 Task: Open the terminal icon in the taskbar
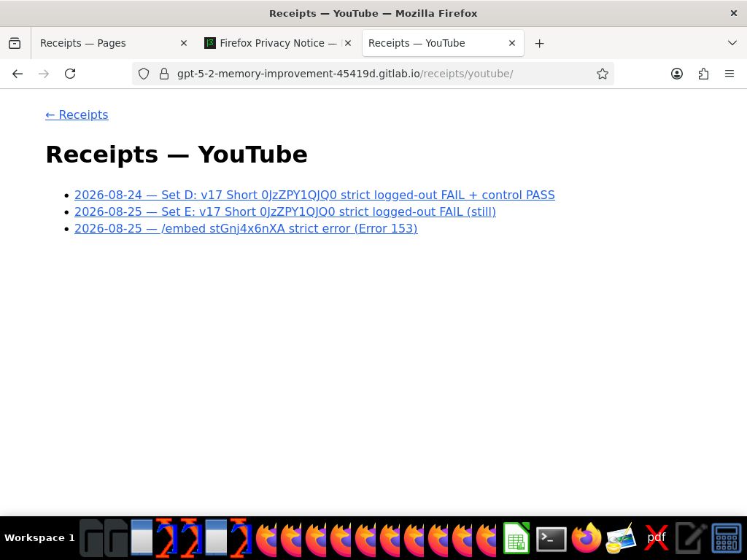click(551, 539)
